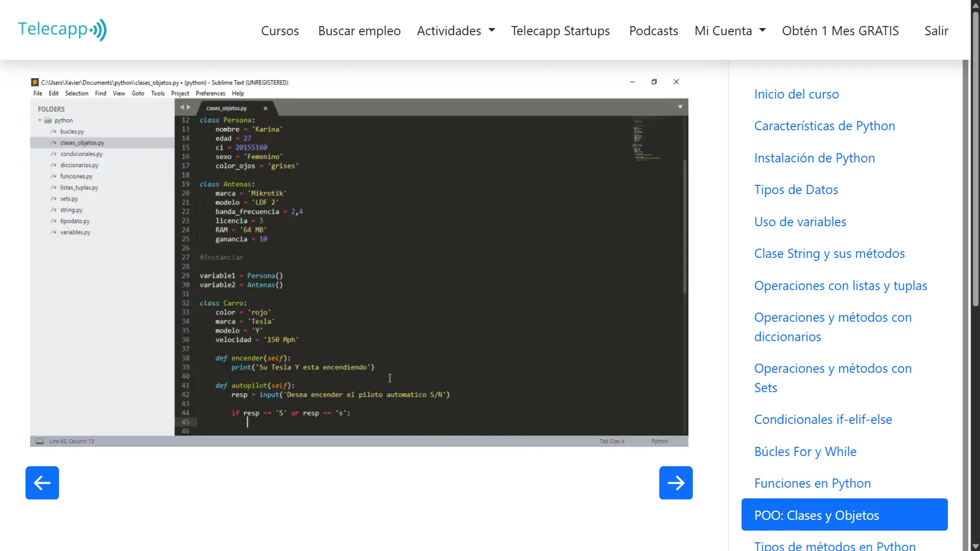
Task: Open the File menu in Sublime Text
Action: 37,93
